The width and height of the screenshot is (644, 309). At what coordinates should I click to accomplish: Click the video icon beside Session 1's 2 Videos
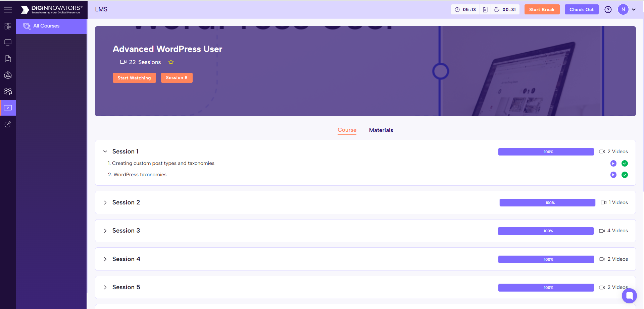(x=602, y=151)
